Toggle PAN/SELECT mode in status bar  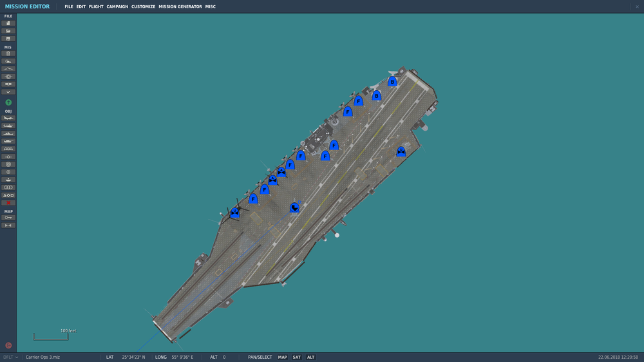260,357
